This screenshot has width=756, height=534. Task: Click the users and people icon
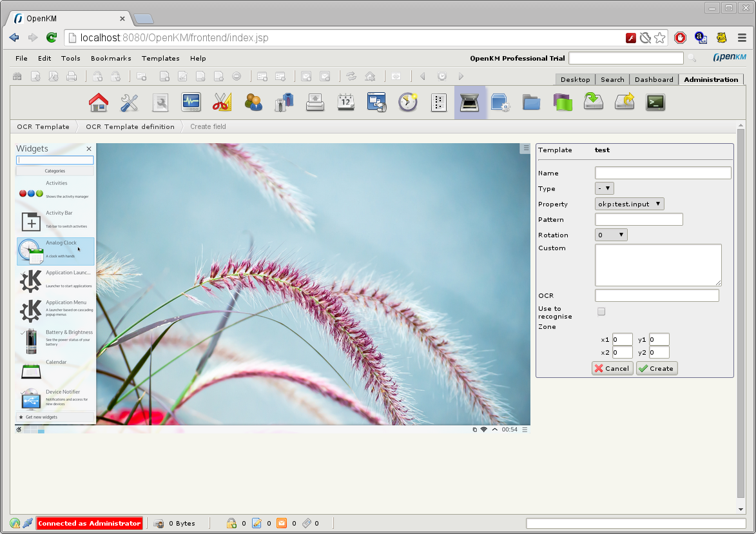coord(253,103)
